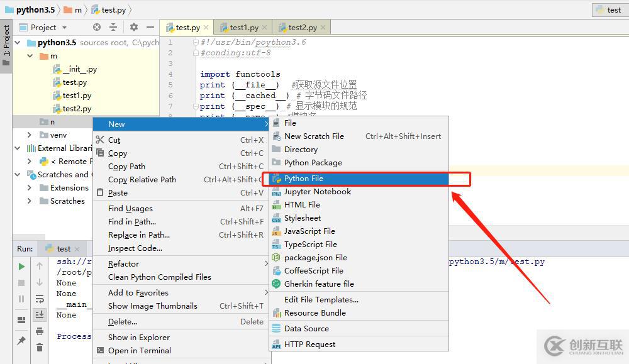
Task: Click the Open in Terminal icon
Action: click(x=100, y=350)
